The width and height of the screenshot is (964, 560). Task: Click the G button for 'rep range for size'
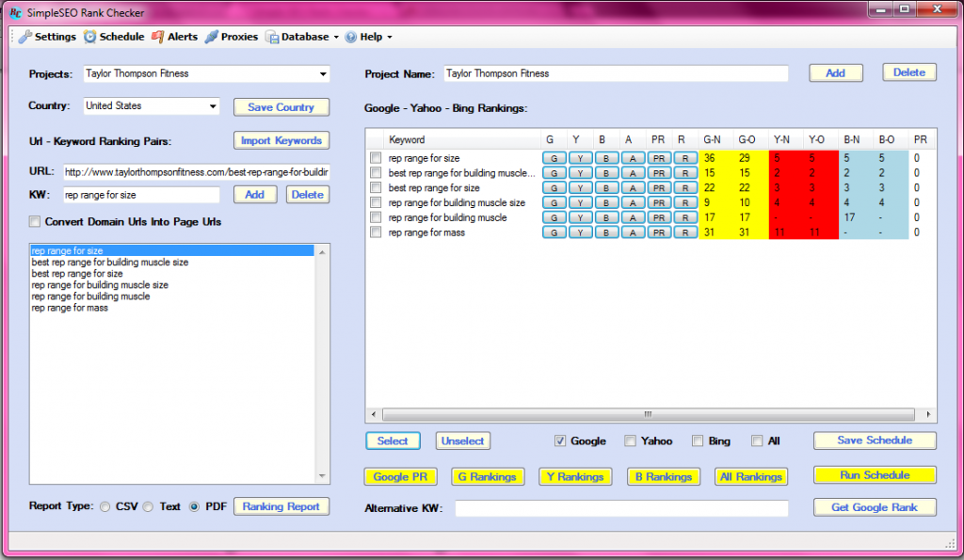click(x=554, y=158)
